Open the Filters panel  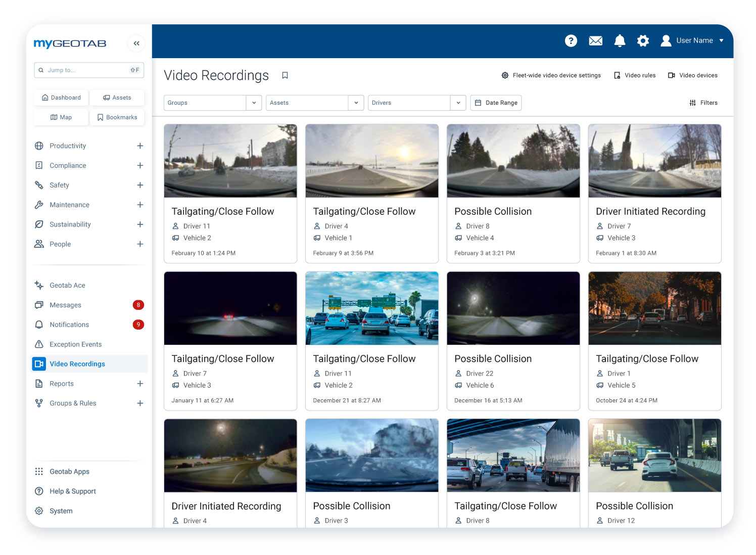coord(703,103)
